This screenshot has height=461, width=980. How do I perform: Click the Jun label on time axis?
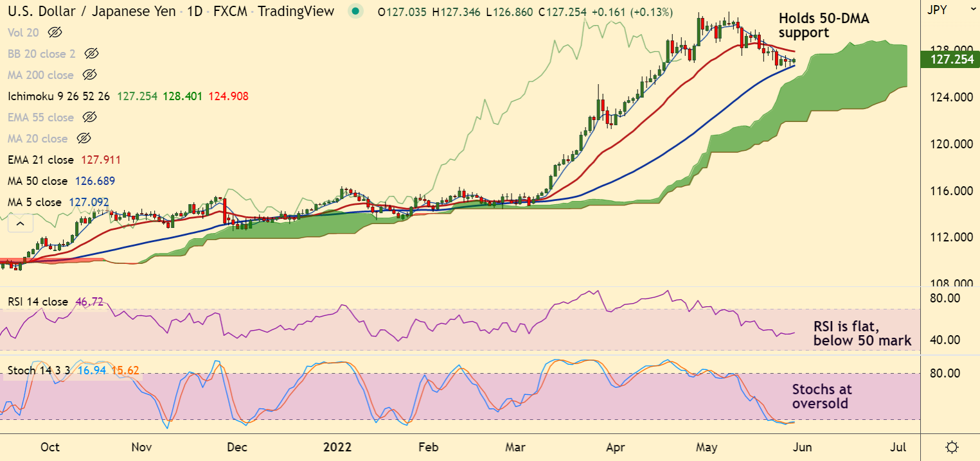coord(801,447)
